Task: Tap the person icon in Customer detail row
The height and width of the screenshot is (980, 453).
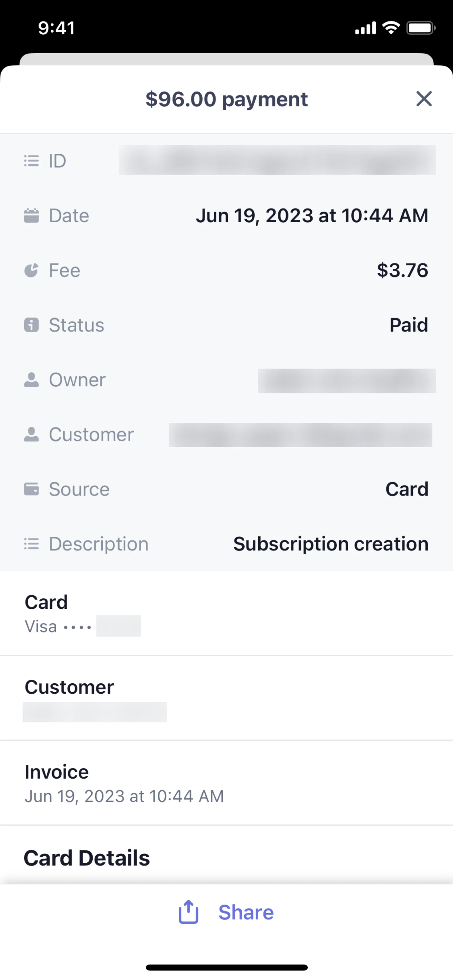Action: [x=31, y=434]
